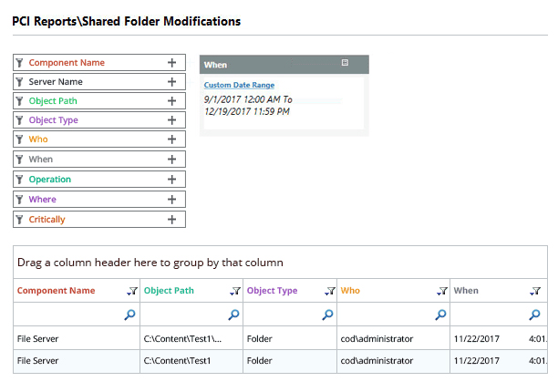Viewport: 558px width, 392px height.
Task: Click funnel icon beside When filter row
Action: coord(20,160)
